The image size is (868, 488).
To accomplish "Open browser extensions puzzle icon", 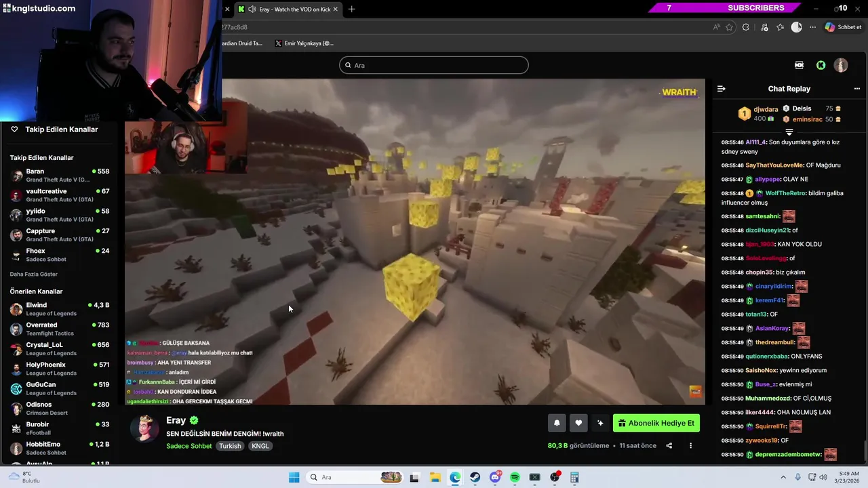I will pos(746,27).
